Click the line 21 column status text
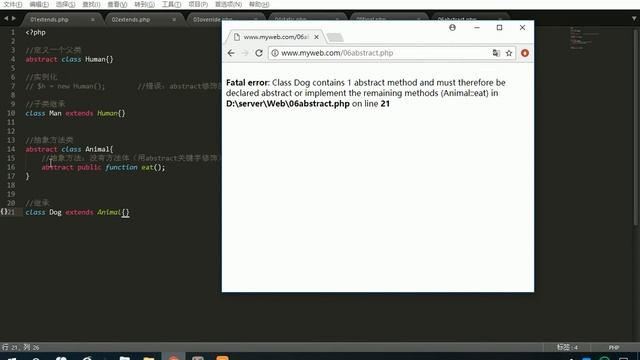Viewport: 640px width, 360px height. pyautogui.click(x=21, y=347)
